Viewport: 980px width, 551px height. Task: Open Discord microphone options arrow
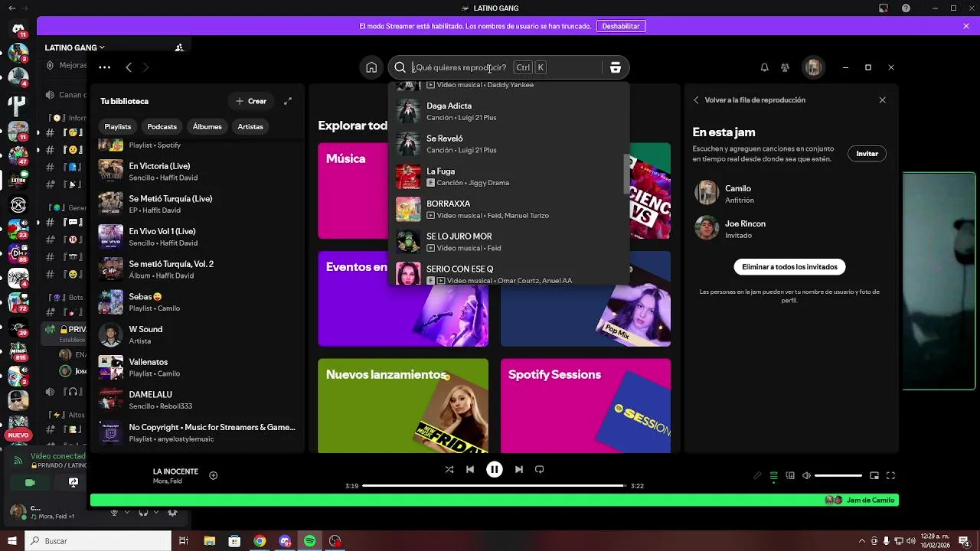(x=126, y=513)
